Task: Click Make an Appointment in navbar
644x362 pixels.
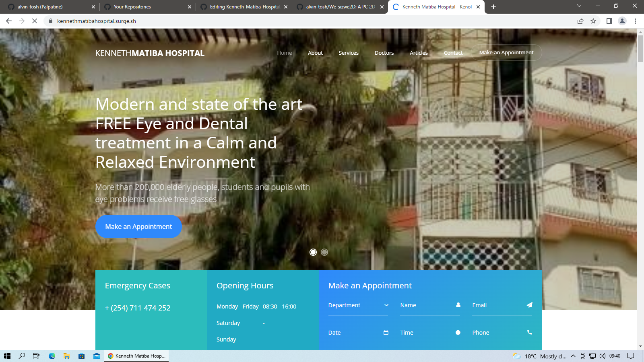Action: [506, 53]
